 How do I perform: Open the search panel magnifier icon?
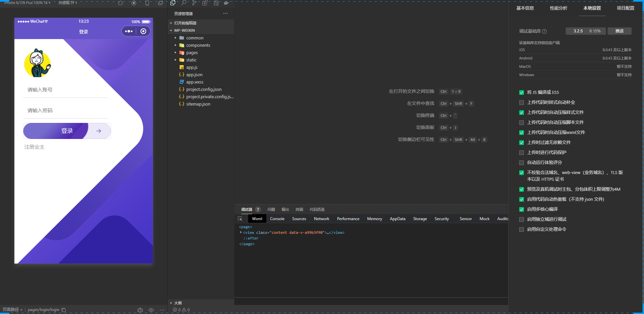184,3
